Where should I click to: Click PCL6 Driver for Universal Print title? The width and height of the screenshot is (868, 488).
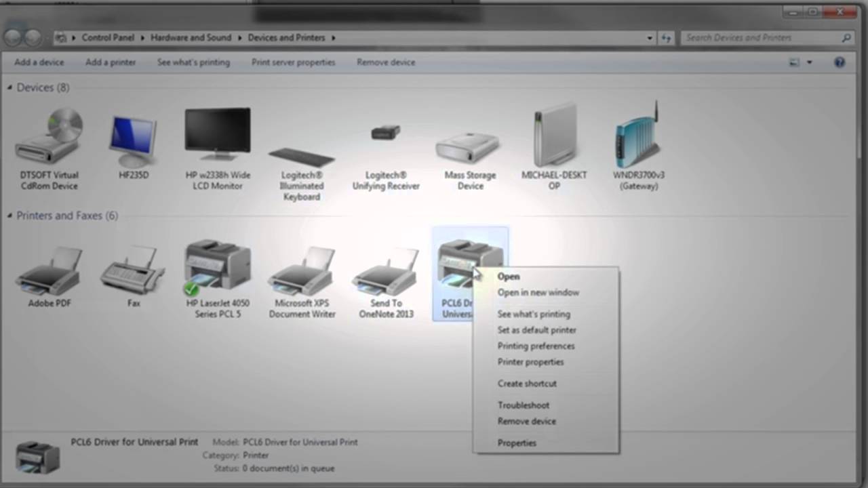(135, 442)
